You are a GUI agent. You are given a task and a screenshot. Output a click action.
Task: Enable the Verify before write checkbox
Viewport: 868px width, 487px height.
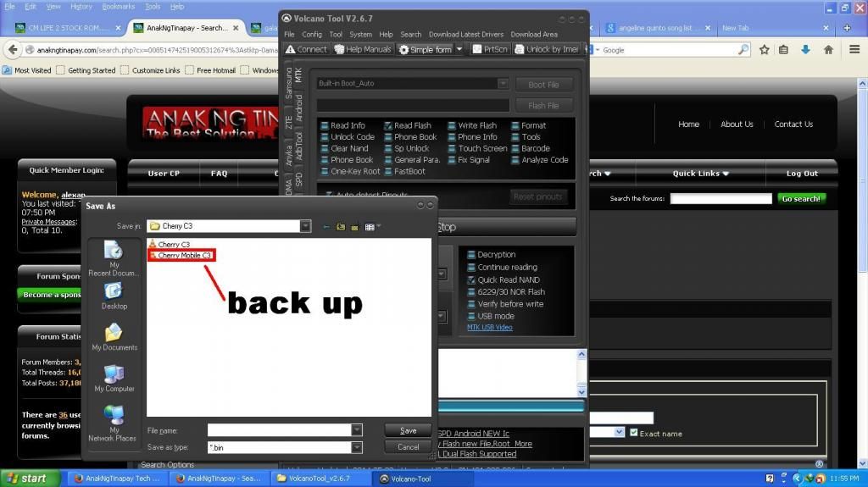click(472, 304)
